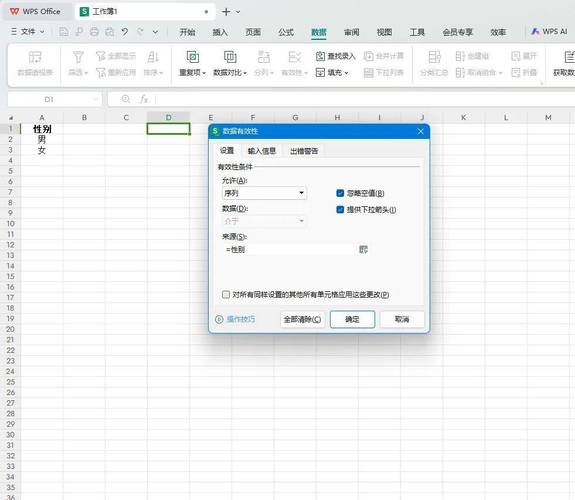
Task: Click the 填充 fill icon in ribbon
Action: (320, 73)
